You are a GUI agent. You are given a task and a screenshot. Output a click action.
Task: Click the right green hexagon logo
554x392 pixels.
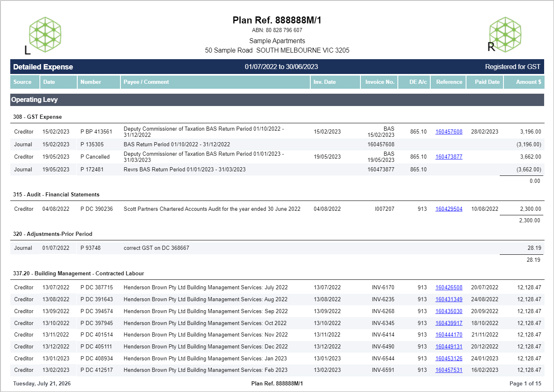[505, 35]
